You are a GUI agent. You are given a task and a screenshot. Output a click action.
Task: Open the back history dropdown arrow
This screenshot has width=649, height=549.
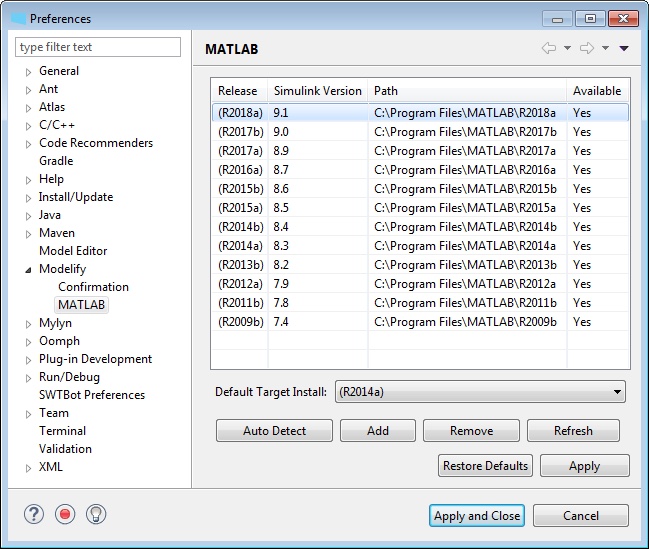click(567, 48)
